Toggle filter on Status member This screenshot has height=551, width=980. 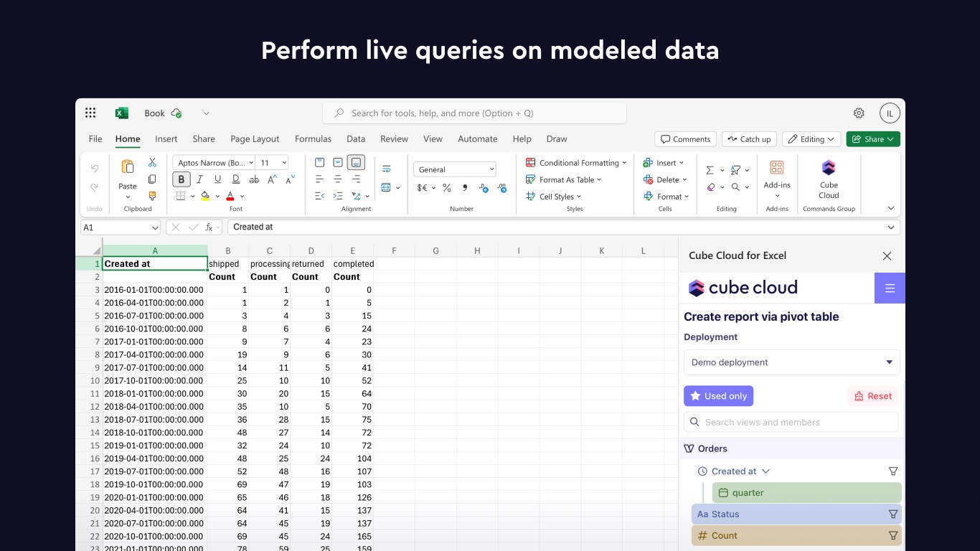click(x=893, y=514)
